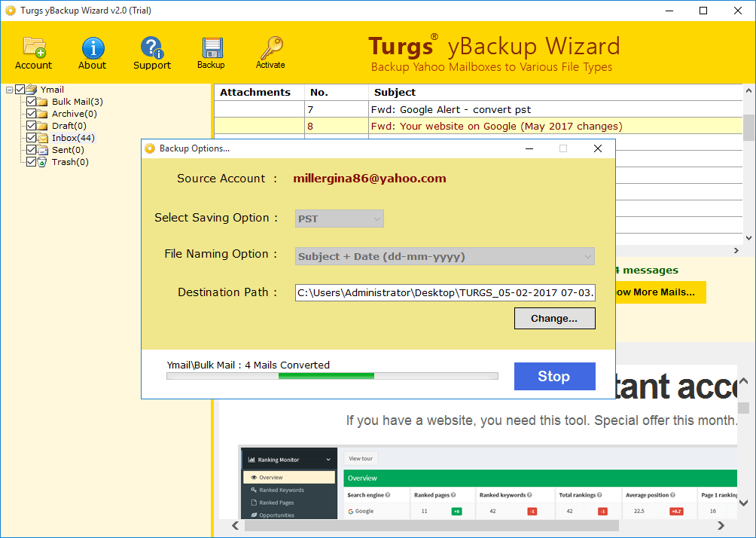Click the green conversion progress bar
The width and height of the screenshot is (756, 538).
[x=324, y=375]
